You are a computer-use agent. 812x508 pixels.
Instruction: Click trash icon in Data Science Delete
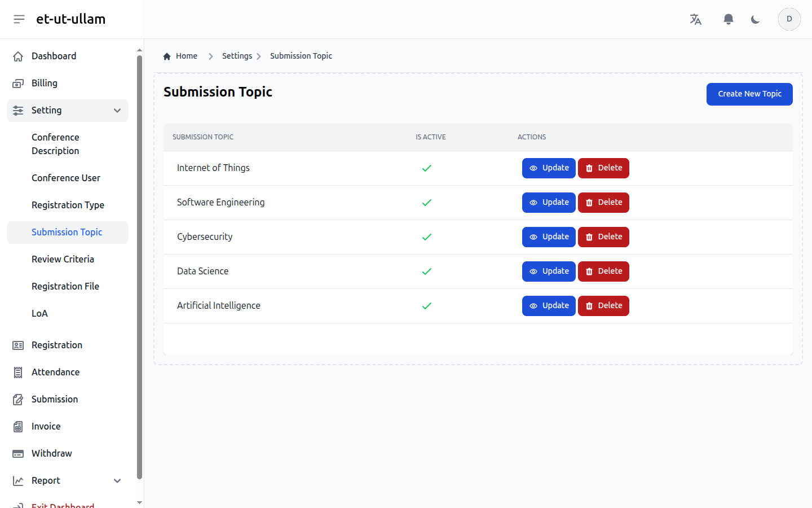point(589,271)
